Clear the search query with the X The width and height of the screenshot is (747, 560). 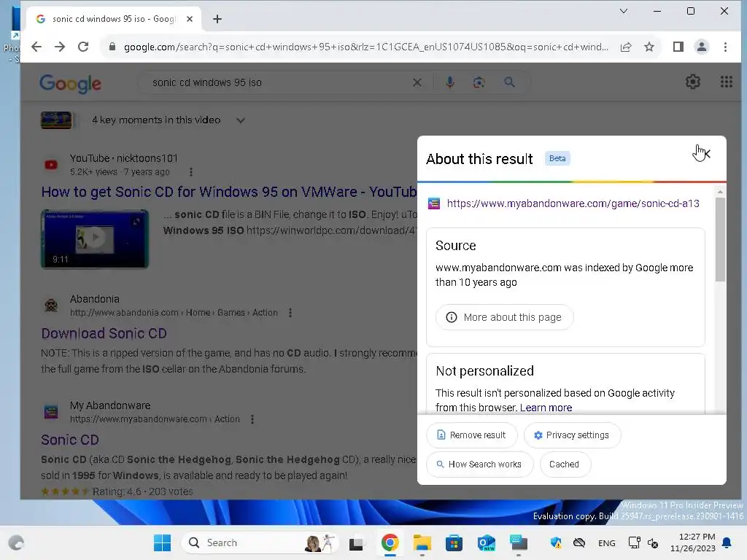click(x=417, y=82)
